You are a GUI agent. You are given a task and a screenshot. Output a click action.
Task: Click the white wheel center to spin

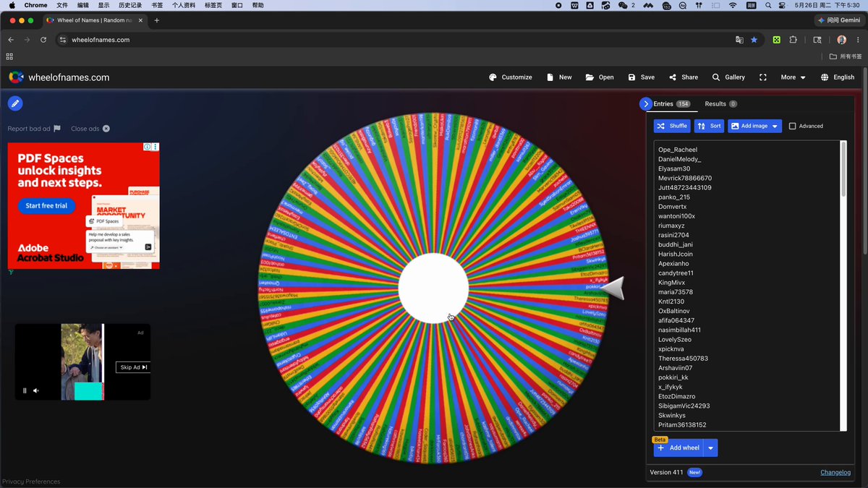pyautogui.click(x=433, y=288)
